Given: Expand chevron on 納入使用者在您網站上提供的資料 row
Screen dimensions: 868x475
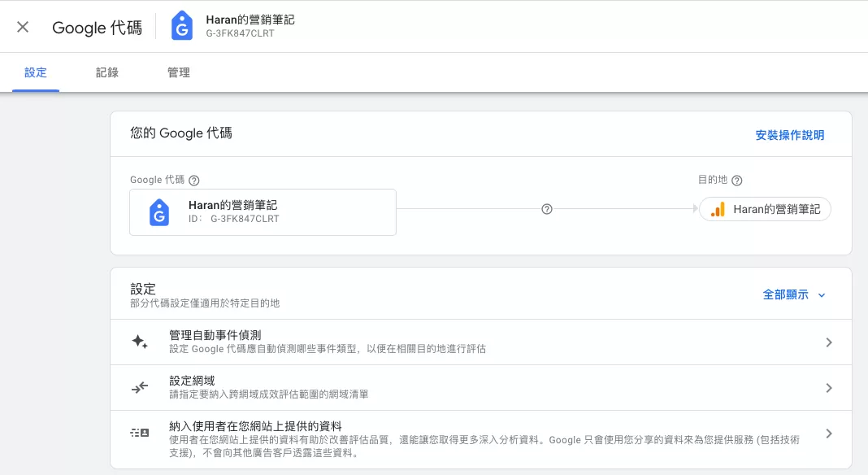Looking at the screenshot, I should 829,434.
